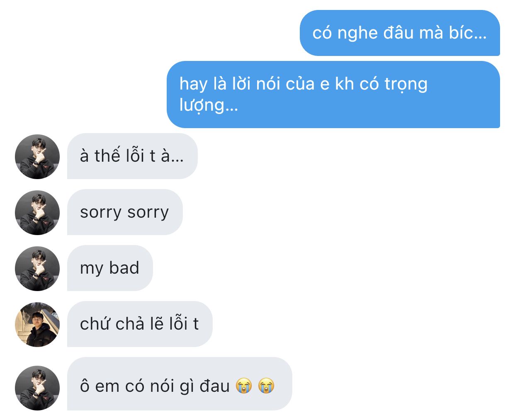Select the "có nghe đâu mà bíc..." blue bubble
Screen dimensions: 515x420
(400, 33)
